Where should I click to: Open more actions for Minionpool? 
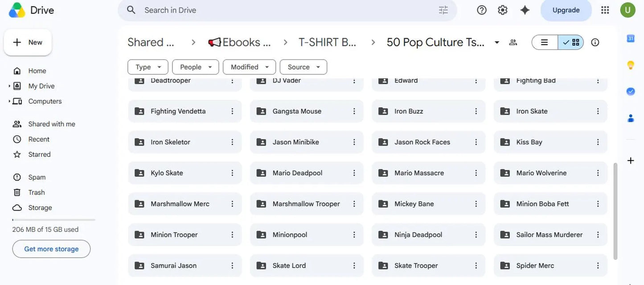(354, 235)
